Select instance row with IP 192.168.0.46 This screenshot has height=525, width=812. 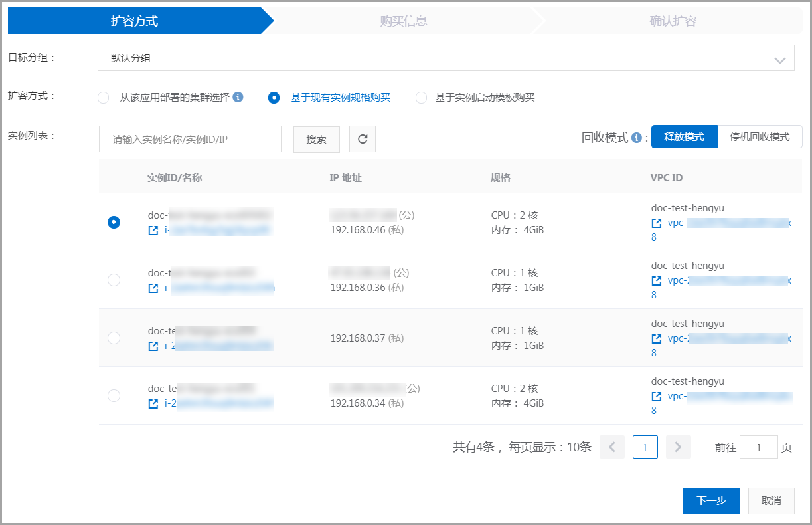coord(114,223)
